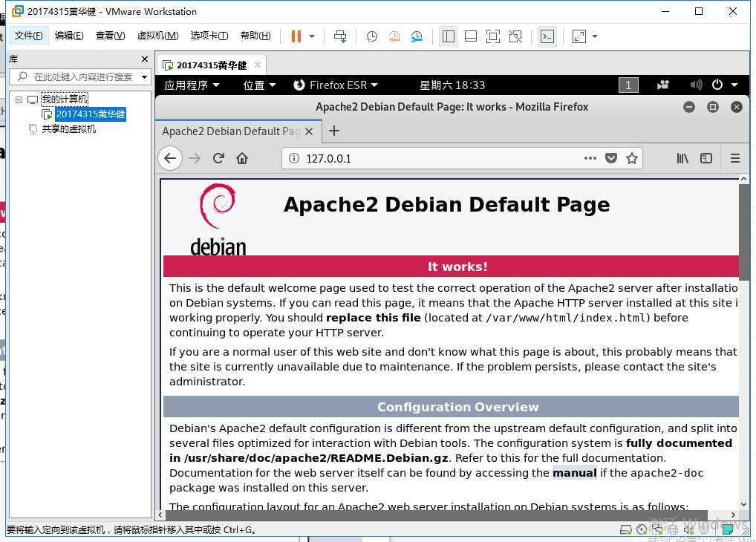Image resolution: width=756 pixels, height=542 pixels.
Task: Click the Save to Pocket icon
Action: [611, 158]
